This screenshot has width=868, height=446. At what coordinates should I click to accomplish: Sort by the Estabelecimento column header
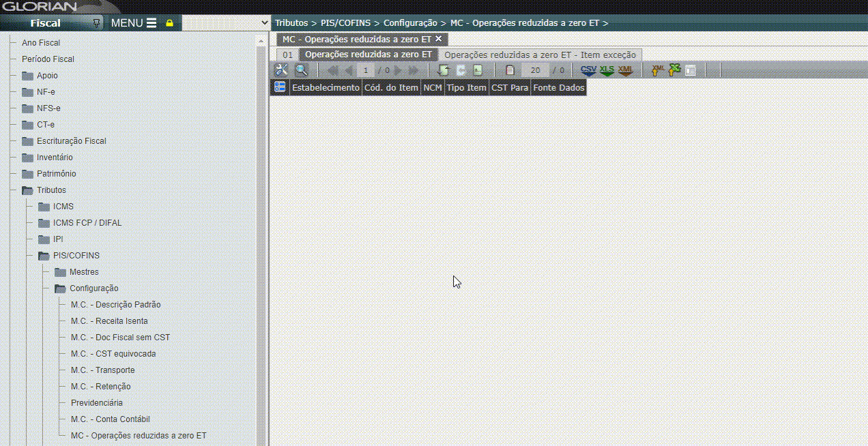point(325,88)
